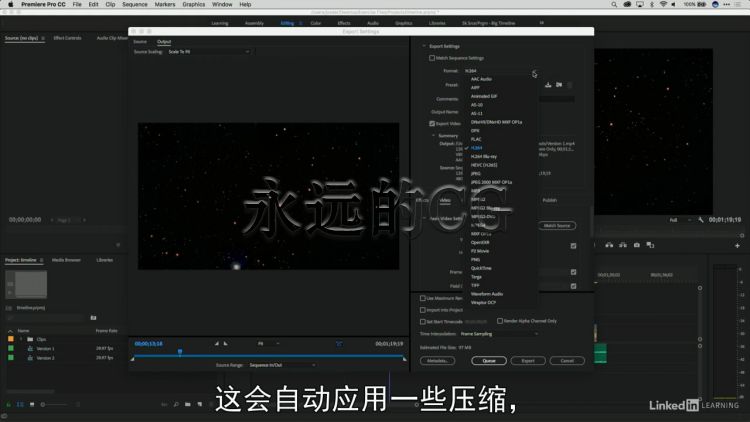This screenshot has height=422, width=750.
Task: Click the preview playhead on blue timeline bar
Action: point(180,352)
